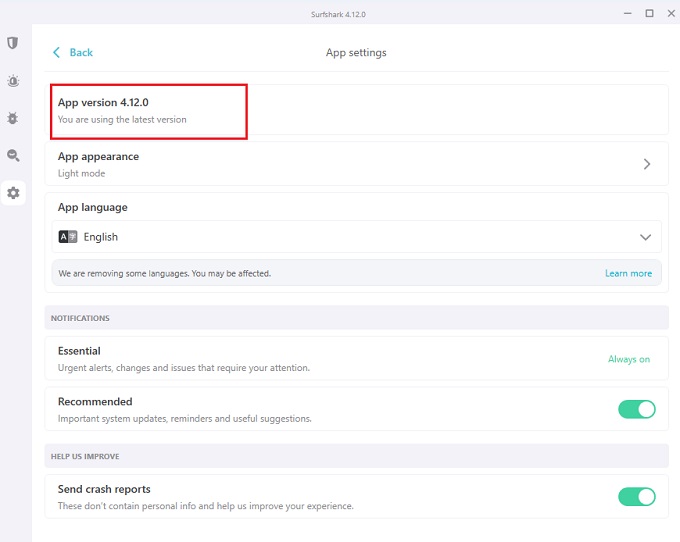Click the App settings page title
The height and width of the screenshot is (542, 680).
[356, 52]
